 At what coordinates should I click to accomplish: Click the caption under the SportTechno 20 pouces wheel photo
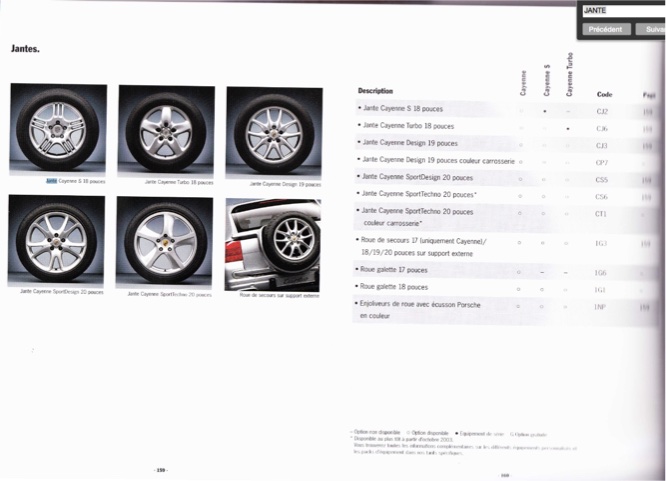169,294
